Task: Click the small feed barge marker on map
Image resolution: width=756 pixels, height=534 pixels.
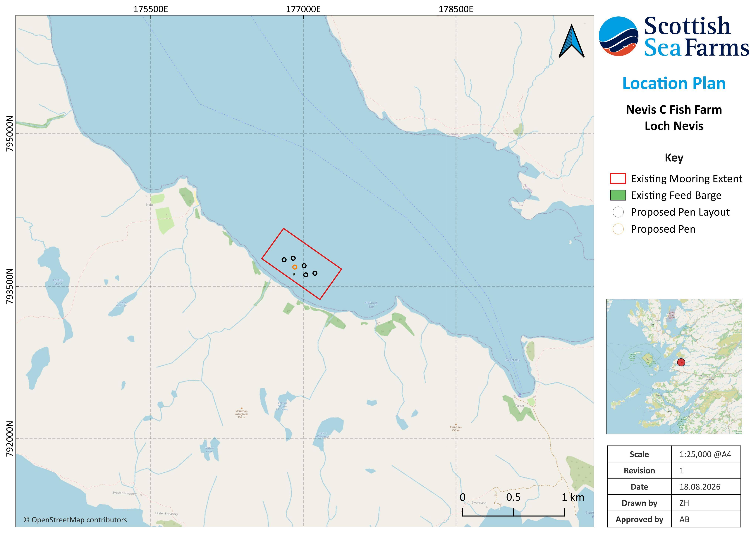Action: (x=294, y=274)
